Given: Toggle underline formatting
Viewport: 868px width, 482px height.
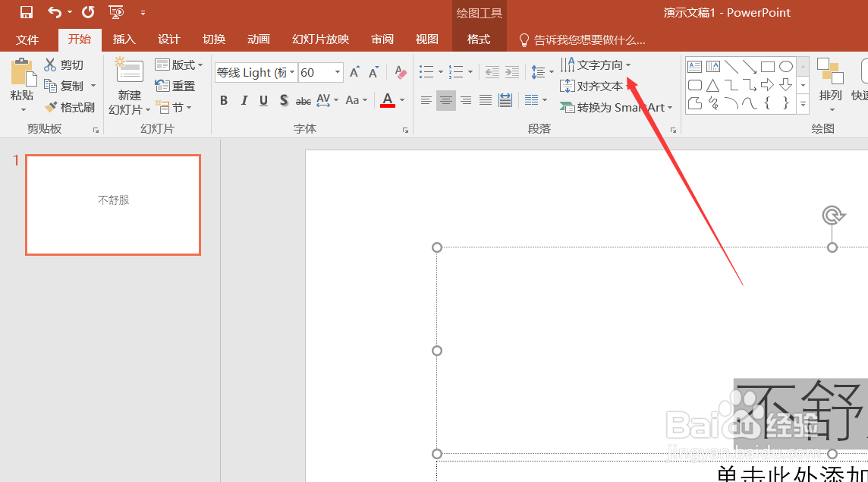Looking at the screenshot, I should (x=263, y=100).
